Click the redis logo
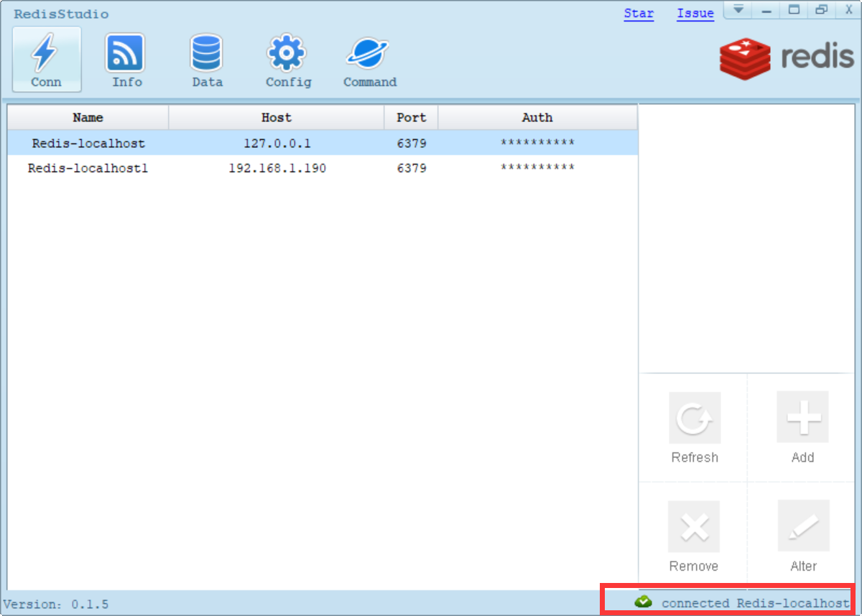862x616 pixels. click(787, 58)
